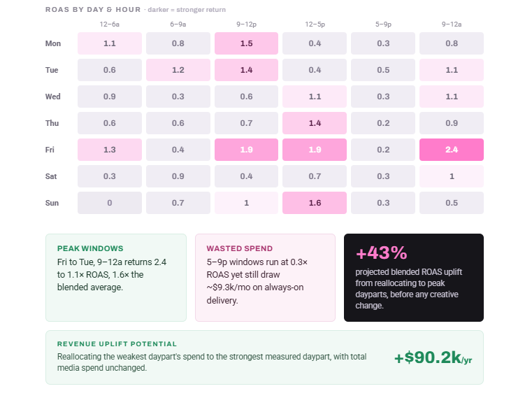Select the Friday 12–6a cell showing 1.3

tap(110, 150)
